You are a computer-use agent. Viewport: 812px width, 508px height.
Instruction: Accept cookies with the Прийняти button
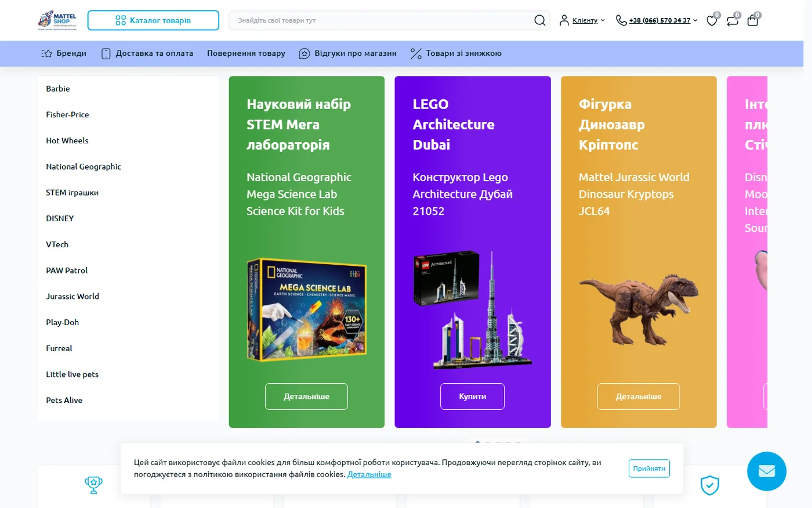click(x=649, y=469)
